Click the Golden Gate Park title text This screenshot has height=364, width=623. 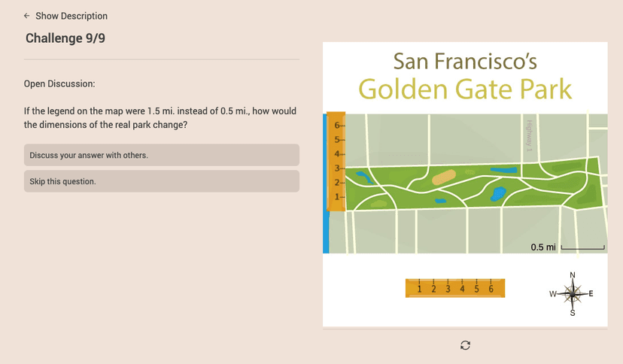coord(465,89)
